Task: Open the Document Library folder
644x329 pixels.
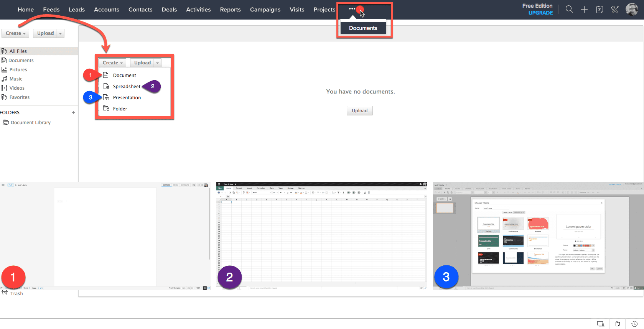Action: tap(30, 123)
